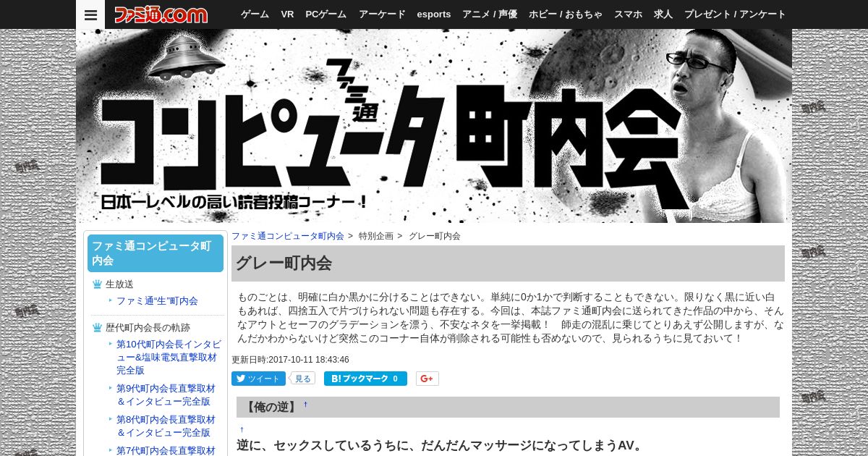
Task: Open the esports menu item
Action: pos(434,14)
